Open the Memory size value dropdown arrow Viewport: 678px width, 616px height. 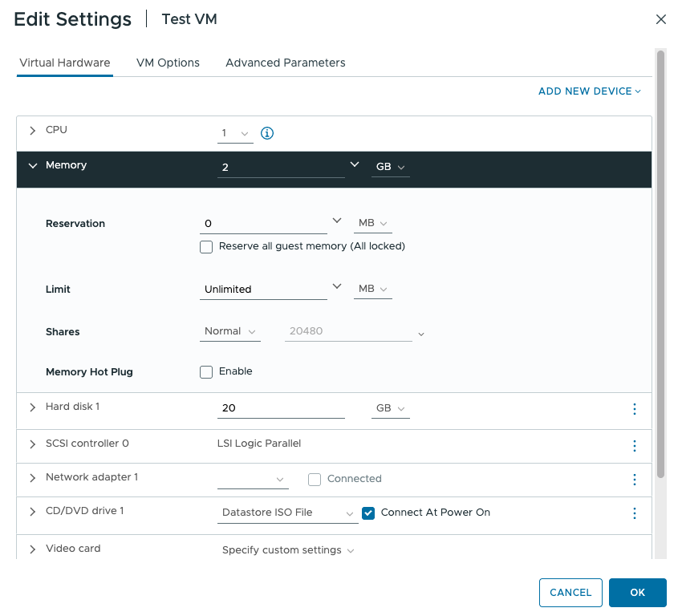355,164
